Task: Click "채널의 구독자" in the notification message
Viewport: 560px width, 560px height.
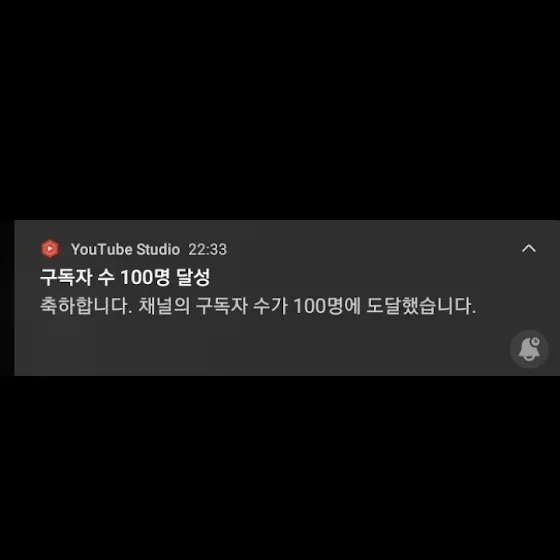Action: point(193,306)
